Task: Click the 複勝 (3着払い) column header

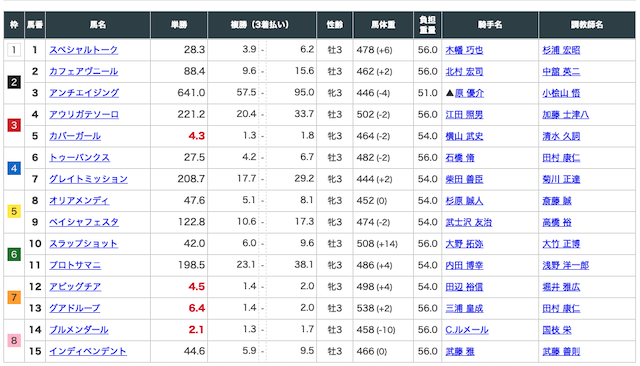Action: point(262,25)
